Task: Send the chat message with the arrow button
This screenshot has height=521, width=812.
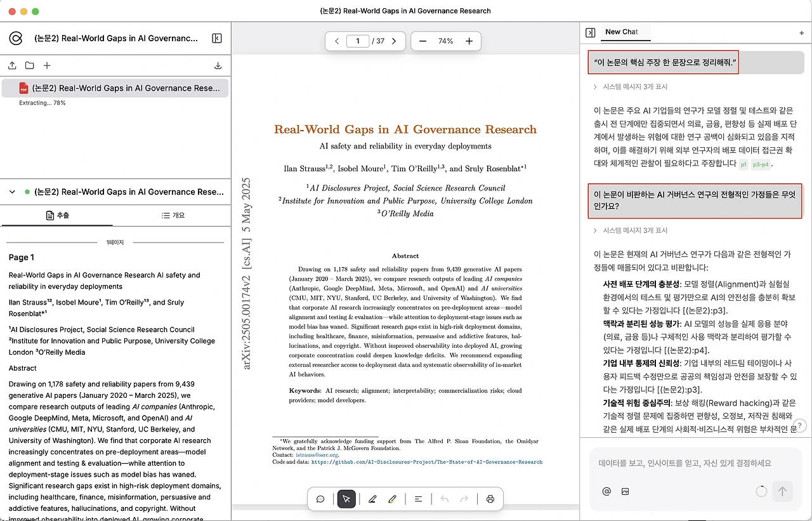Action: pos(783,491)
